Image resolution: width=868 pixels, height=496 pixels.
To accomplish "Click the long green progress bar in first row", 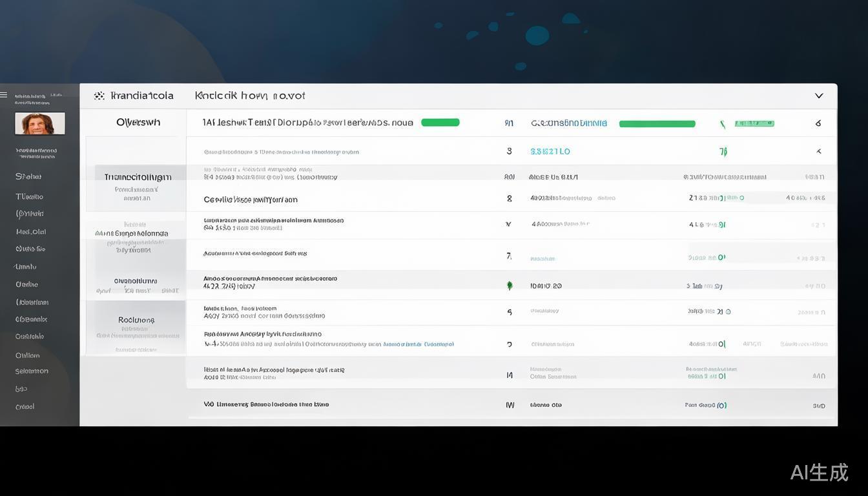I will (x=657, y=123).
